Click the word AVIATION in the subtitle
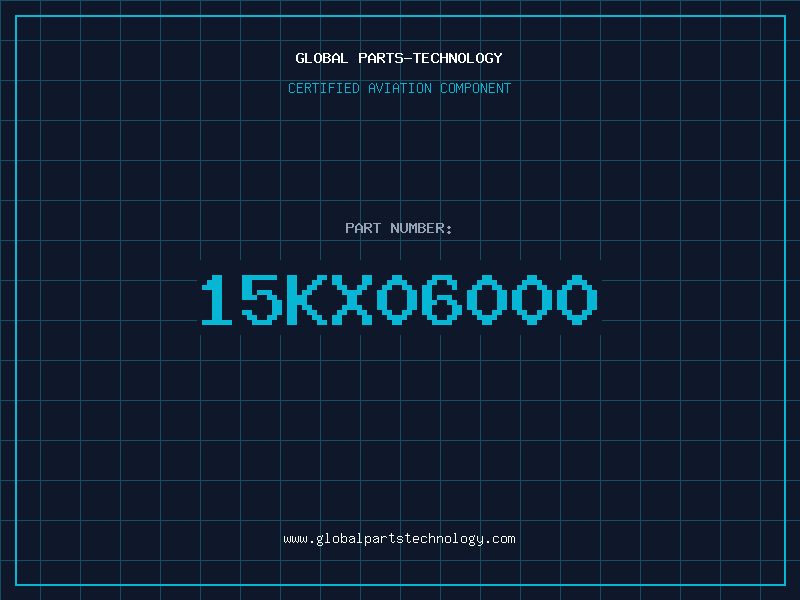Image resolution: width=800 pixels, height=600 pixels. [x=400, y=88]
